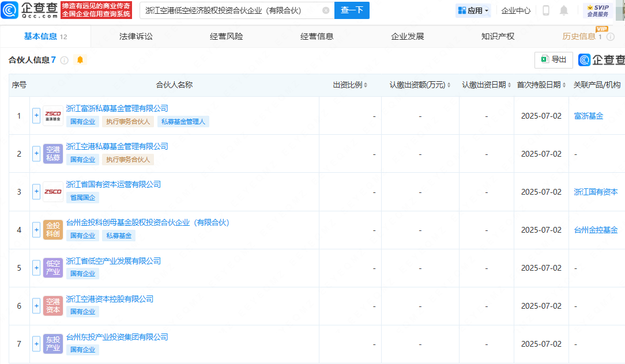625x364 pixels.
Task: Open 浙江空港私募基金管理有限公司 link
Action: [x=117, y=146]
